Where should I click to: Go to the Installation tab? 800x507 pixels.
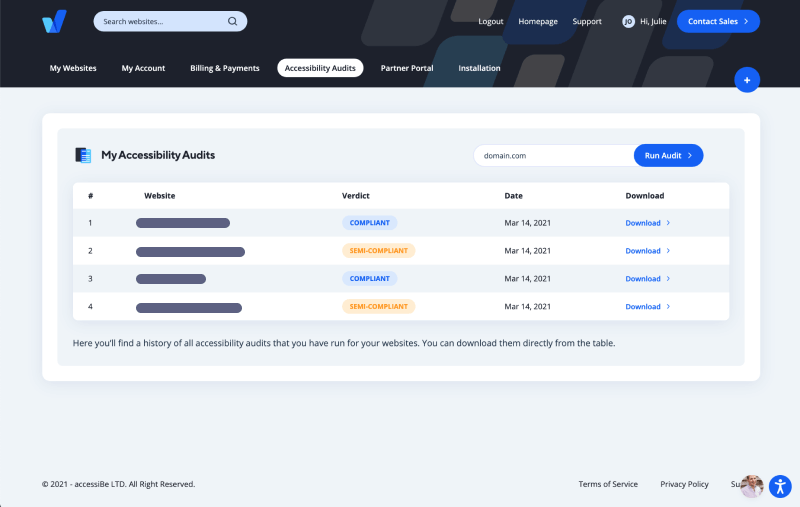(479, 68)
